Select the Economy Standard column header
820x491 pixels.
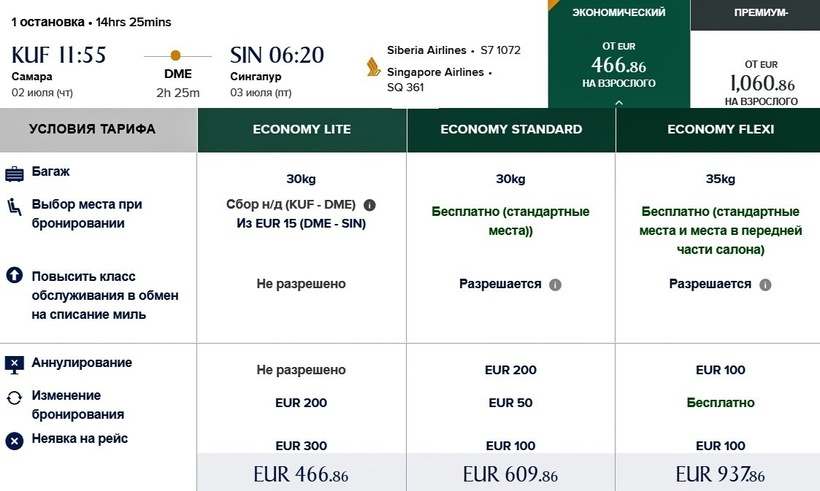(511, 129)
